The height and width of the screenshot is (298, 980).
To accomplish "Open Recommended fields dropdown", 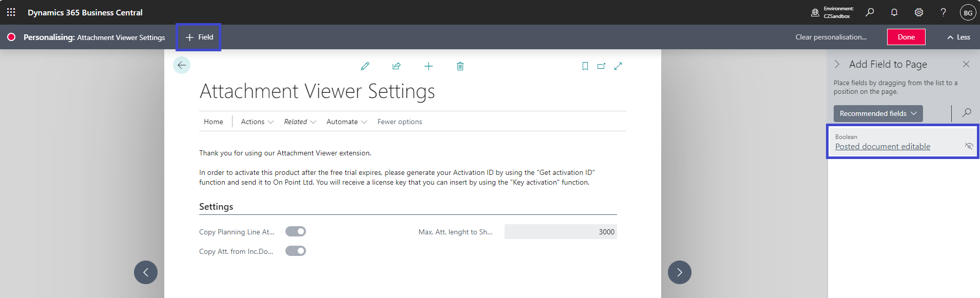I will click(878, 113).
